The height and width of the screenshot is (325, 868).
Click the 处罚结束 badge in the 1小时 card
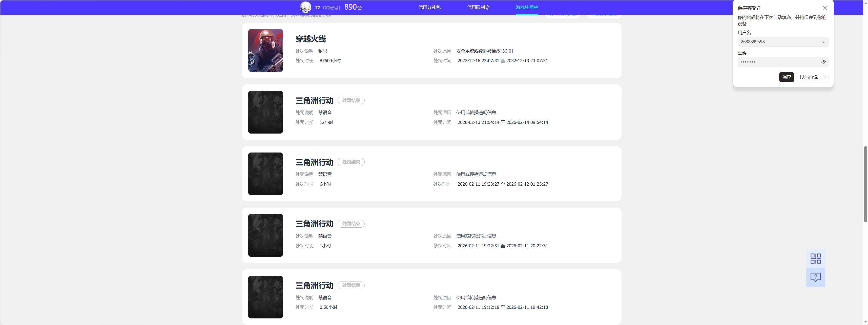coord(351,224)
